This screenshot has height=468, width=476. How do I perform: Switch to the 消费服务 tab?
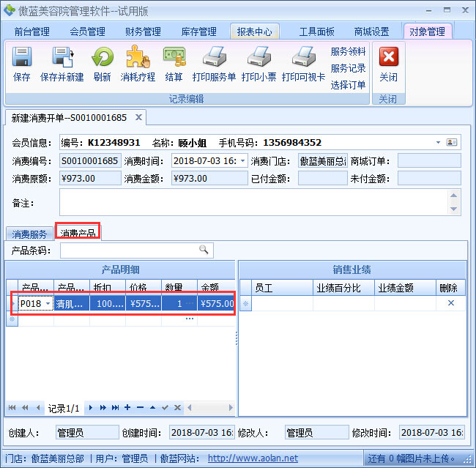click(29, 234)
